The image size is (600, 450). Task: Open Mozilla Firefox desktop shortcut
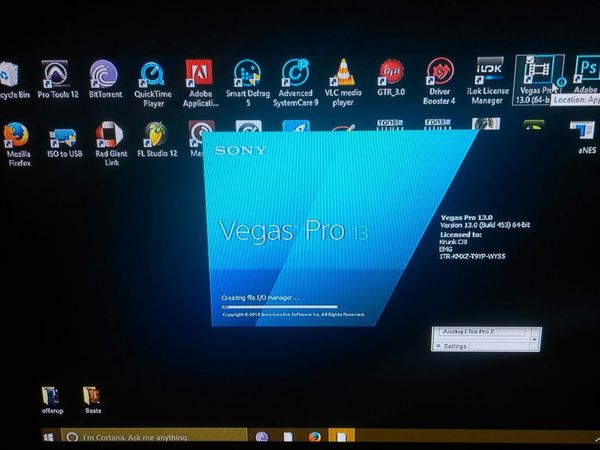click(18, 145)
